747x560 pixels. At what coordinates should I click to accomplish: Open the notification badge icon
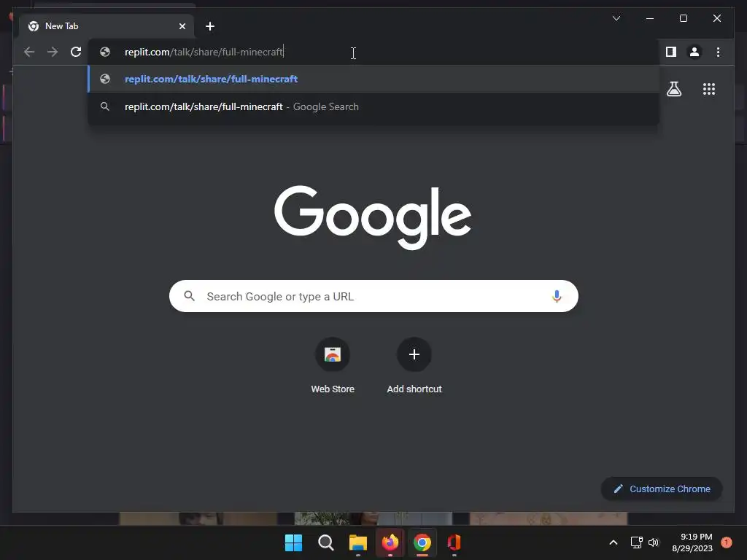pos(727,542)
